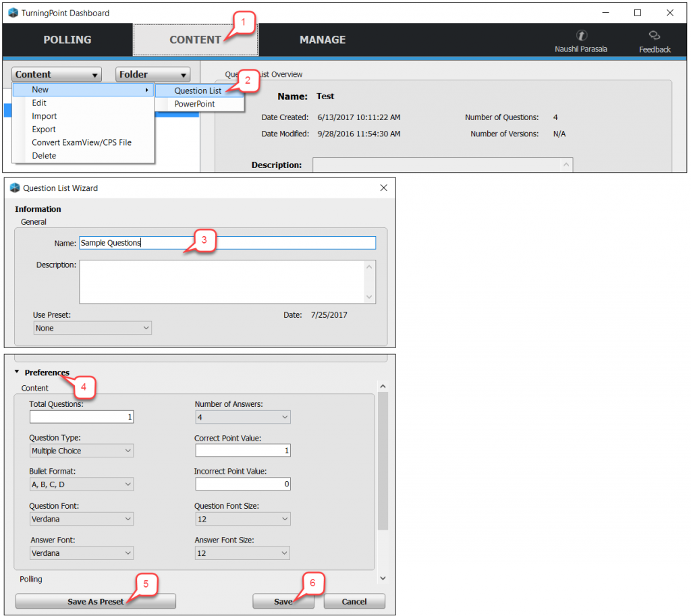Choose Question List from the New submenu
Screen dimensions: 691x616
[x=198, y=90]
